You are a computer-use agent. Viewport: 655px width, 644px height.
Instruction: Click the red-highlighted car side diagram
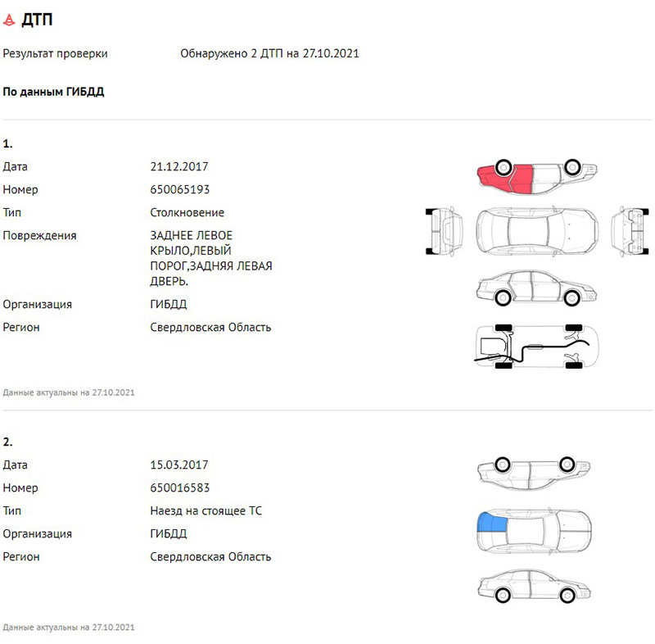[536, 175]
